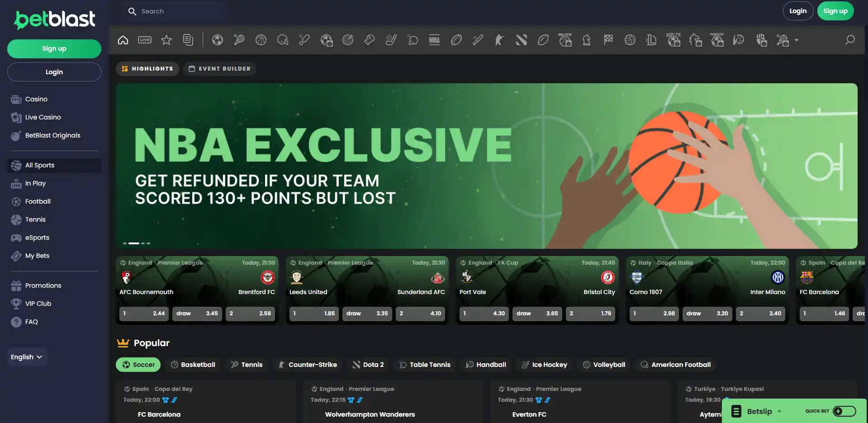Viewport: 868px width, 423px height.
Task: Select the Dota 2 popular filter
Action: point(368,365)
